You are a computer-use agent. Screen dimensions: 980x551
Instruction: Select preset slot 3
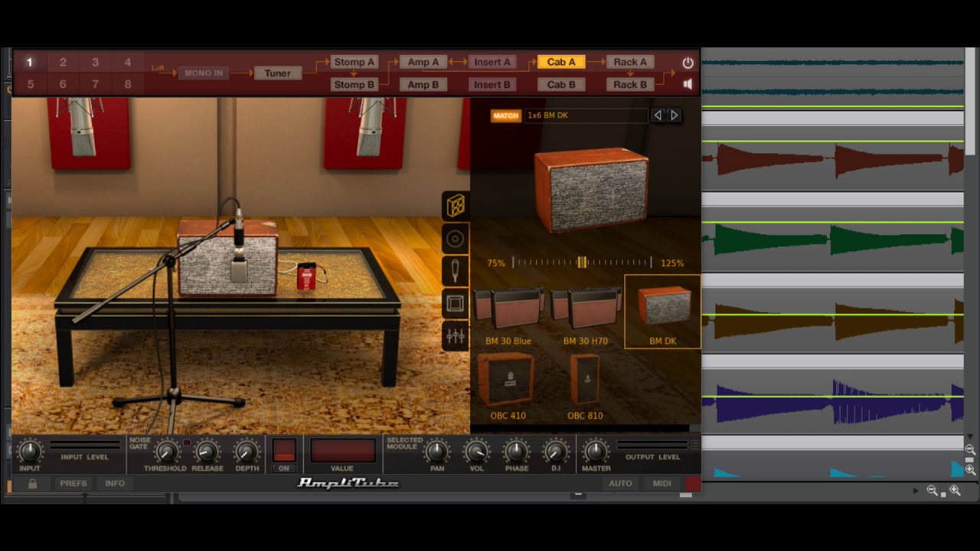pyautogui.click(x=95, y=62)
